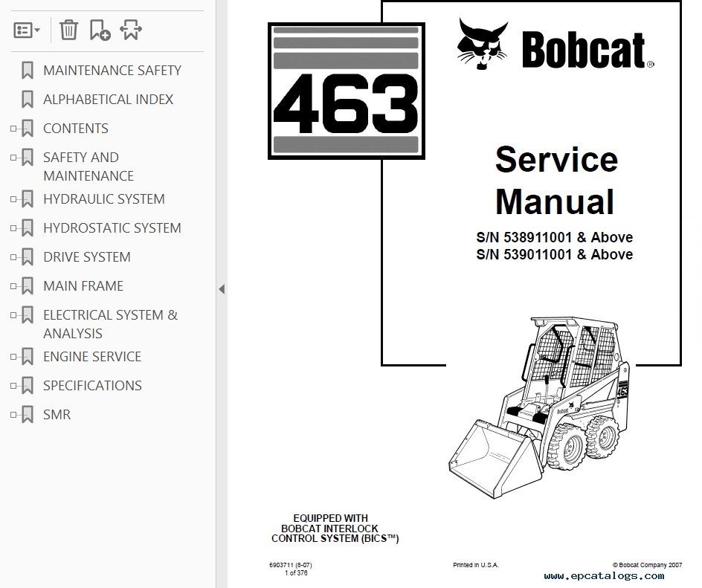Open the DRIVE SYSTEM bookmark

coord(86,257)
